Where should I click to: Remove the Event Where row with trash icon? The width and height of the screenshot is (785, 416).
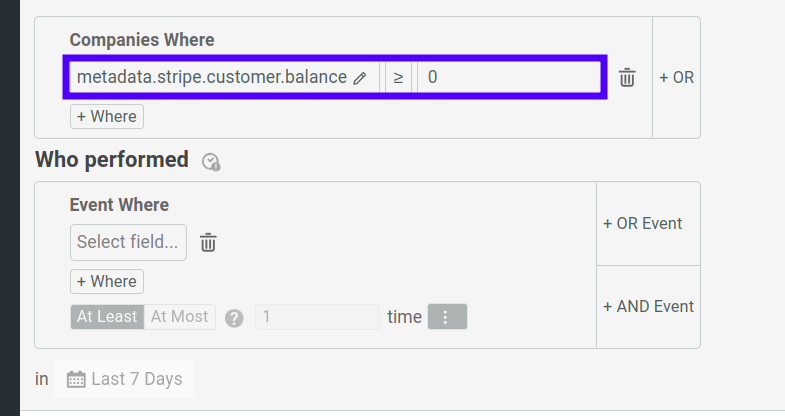click(208, 242)
